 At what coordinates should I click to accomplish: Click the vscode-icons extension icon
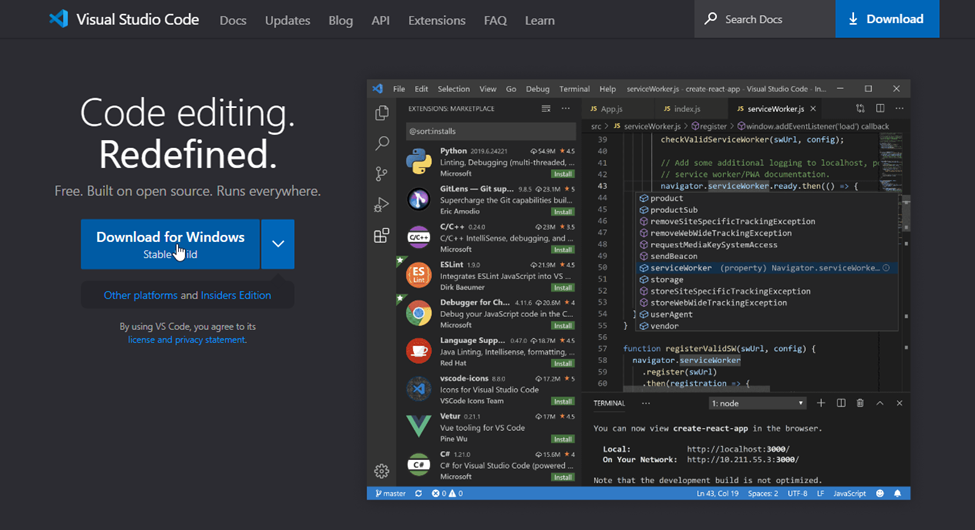coord(419,389)
